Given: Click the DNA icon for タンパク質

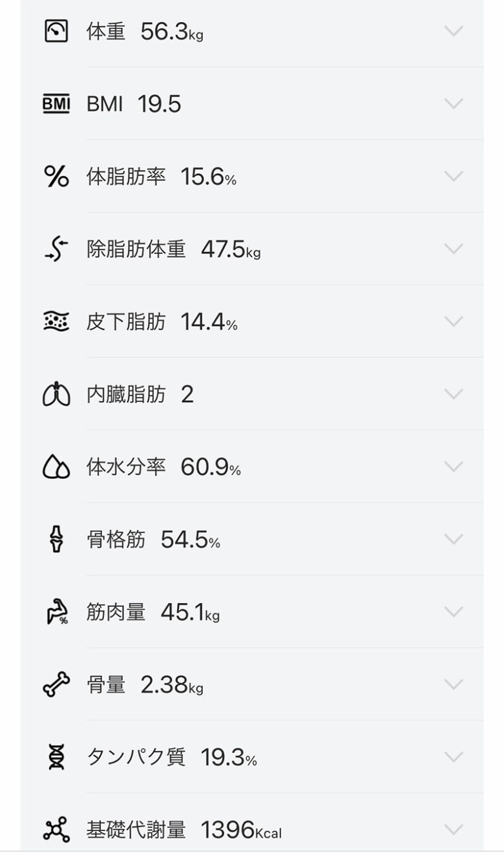Looking at the screenshot, I should [56, 757].
